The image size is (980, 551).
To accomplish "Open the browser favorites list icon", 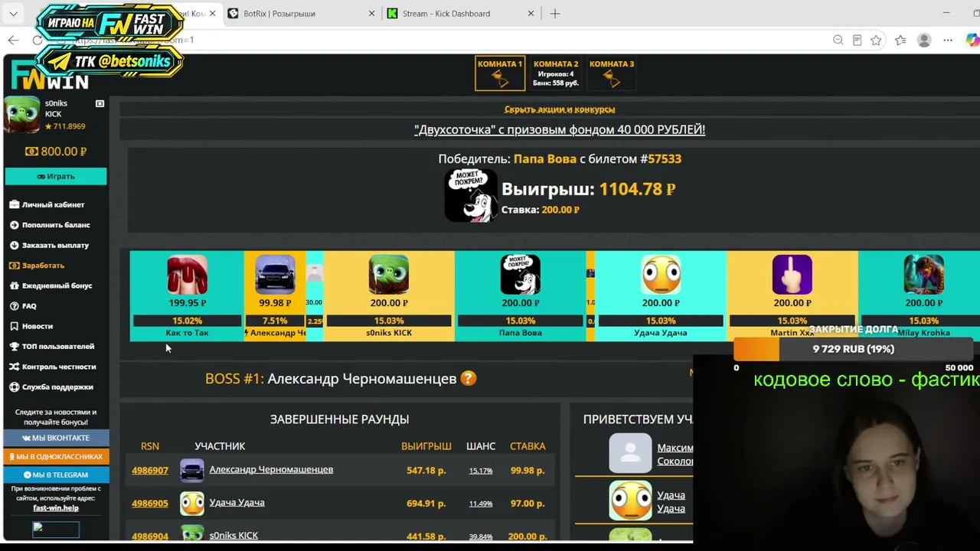I will point(900,40).
